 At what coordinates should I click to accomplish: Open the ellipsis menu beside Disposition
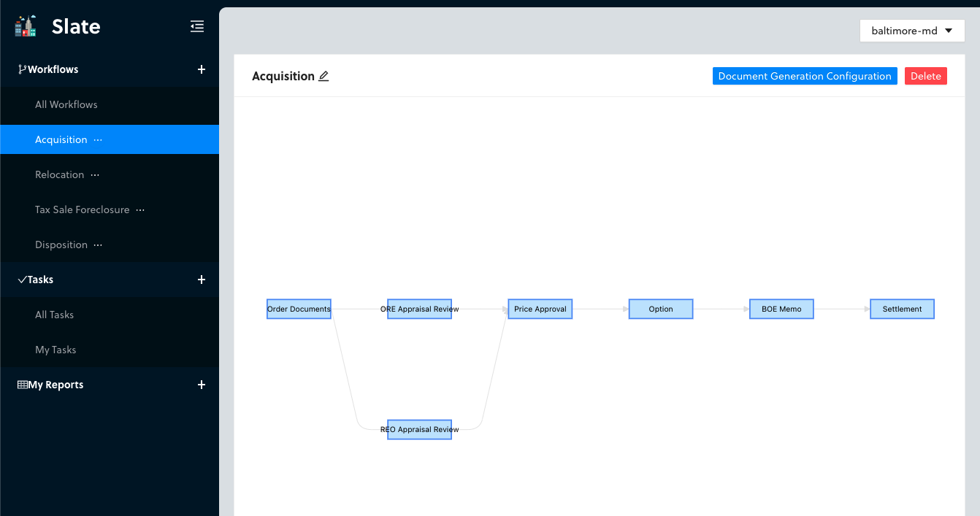tap(99, 245)
